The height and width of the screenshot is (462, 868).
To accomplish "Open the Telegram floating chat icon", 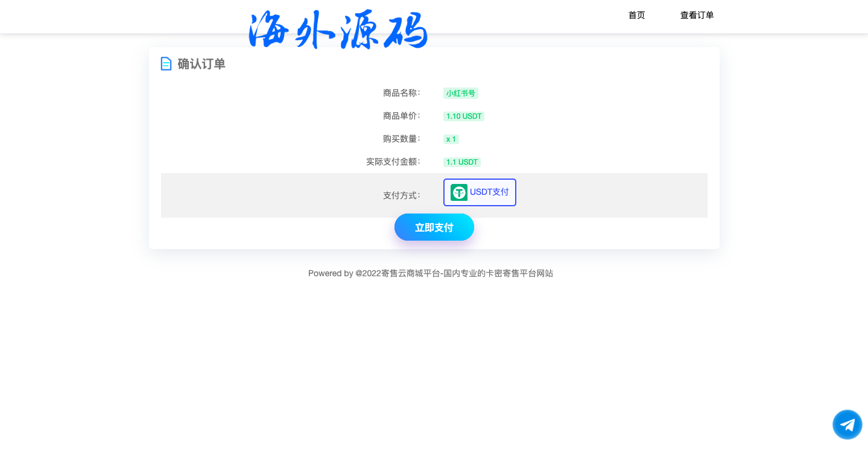I will pos(847,425).
